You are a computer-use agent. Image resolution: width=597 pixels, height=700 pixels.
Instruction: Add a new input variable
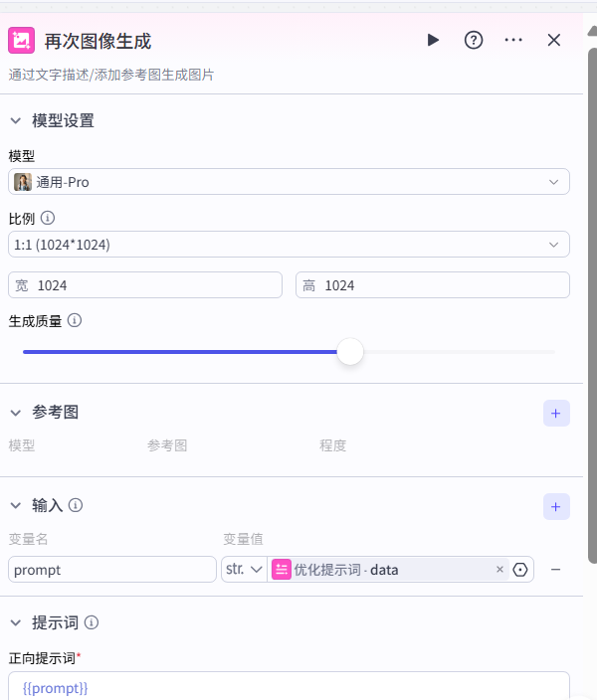(556, 506)
